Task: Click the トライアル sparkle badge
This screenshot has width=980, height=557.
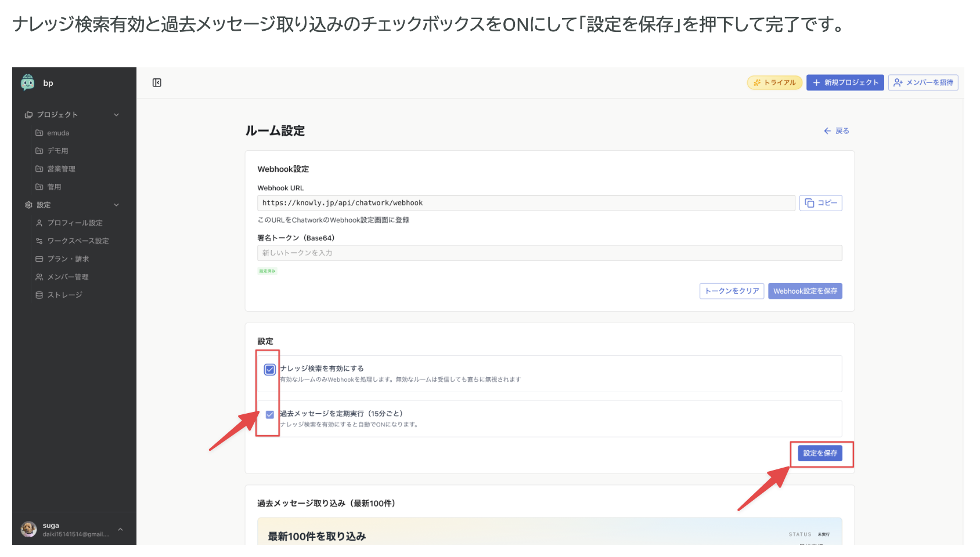Action: (774, 82)
